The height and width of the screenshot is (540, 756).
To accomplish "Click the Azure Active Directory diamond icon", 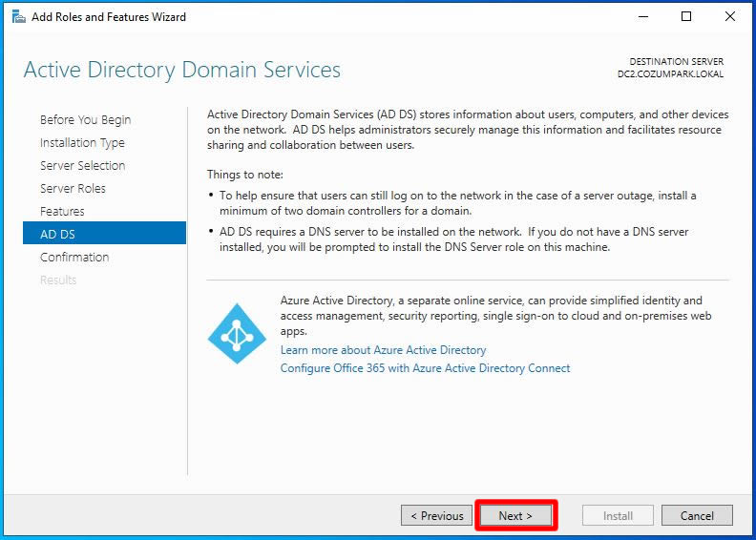I will tap(237, 332).
